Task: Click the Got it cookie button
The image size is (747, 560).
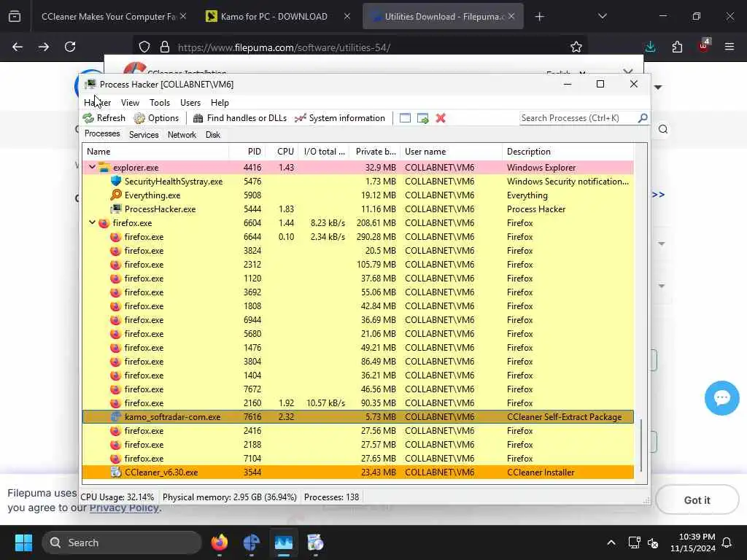Action: pyautogui.click(x=697, y=500)
